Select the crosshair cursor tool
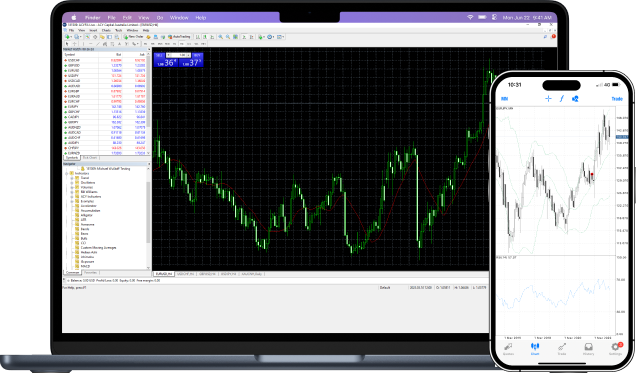The image size is (636, 373). [x=74, y=44]
